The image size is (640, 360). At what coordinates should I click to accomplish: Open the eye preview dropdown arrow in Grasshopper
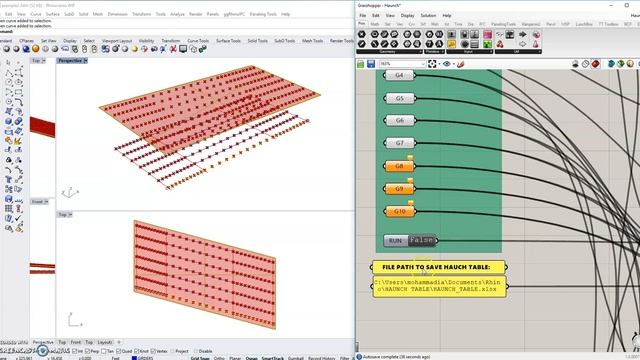(x=453, y=64)
